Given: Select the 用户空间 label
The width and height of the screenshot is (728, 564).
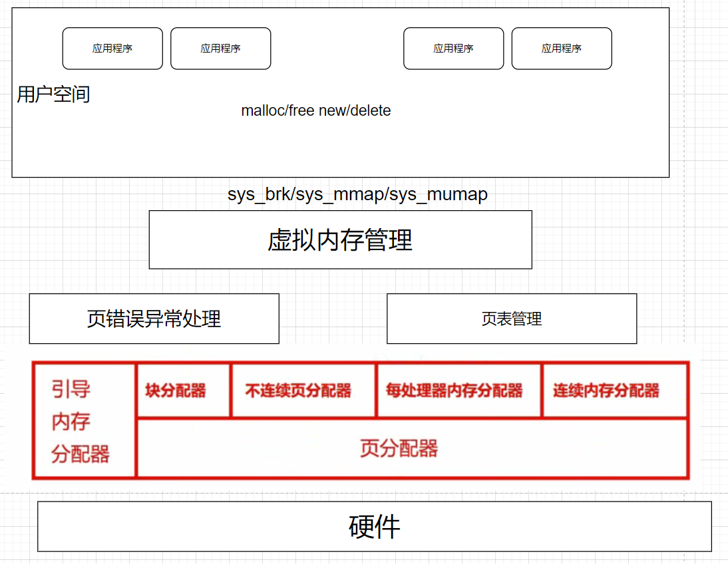Looking at the screenshot, I should click(x=53, y=94).
